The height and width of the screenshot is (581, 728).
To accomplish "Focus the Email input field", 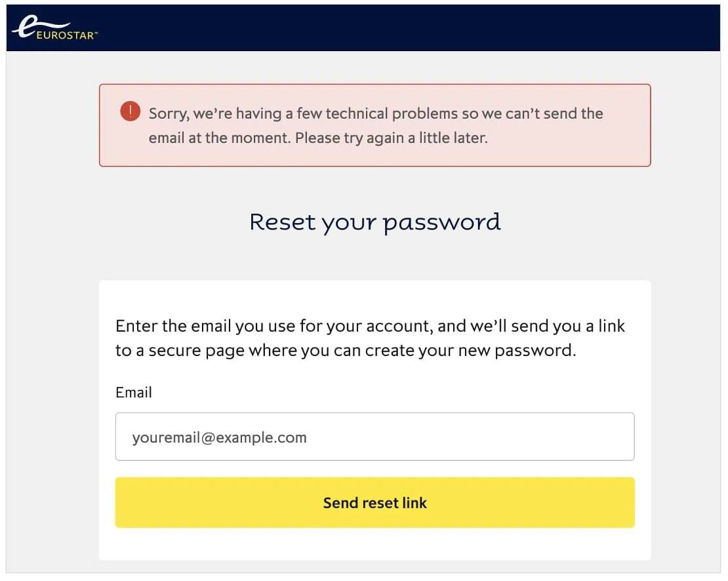I will pos(374,437).
